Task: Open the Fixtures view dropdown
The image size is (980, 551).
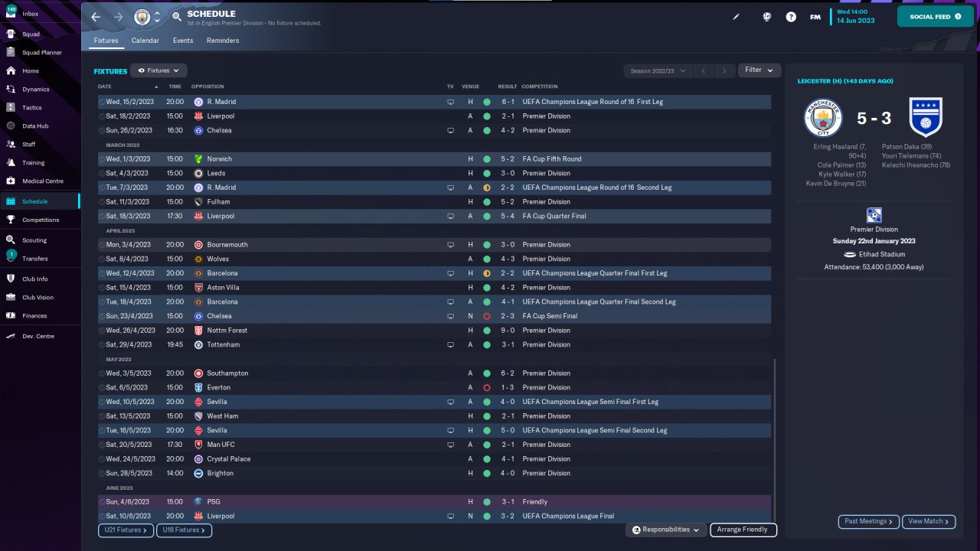Action: point(158,70)
